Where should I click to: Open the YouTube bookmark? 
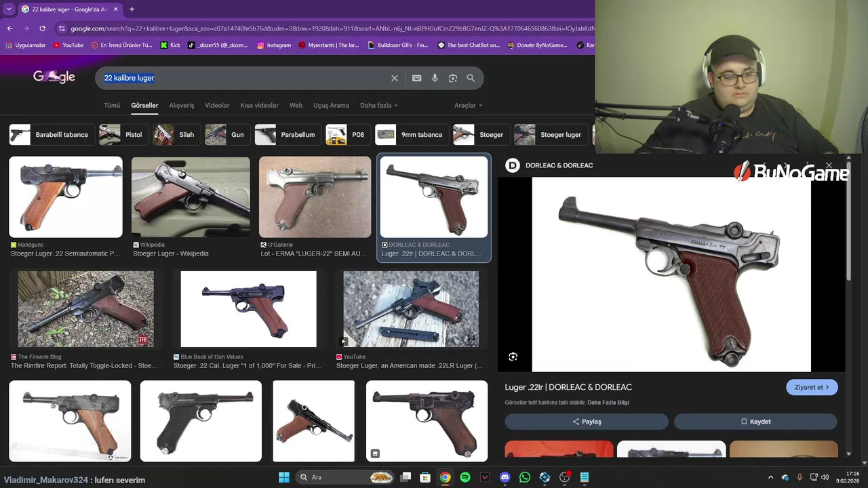[x=68, y=45]
